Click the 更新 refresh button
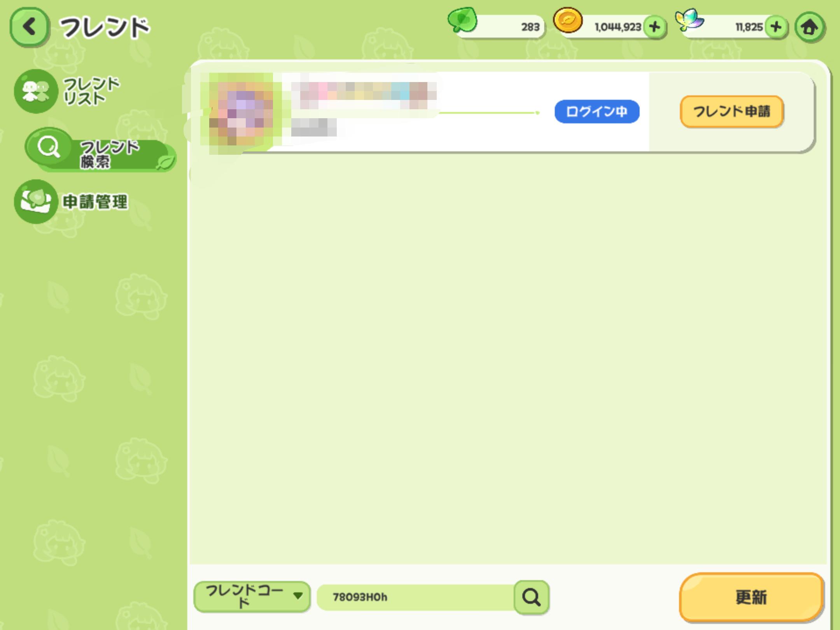Viewport: 840px width, 630px height. (x=751, y=597)
